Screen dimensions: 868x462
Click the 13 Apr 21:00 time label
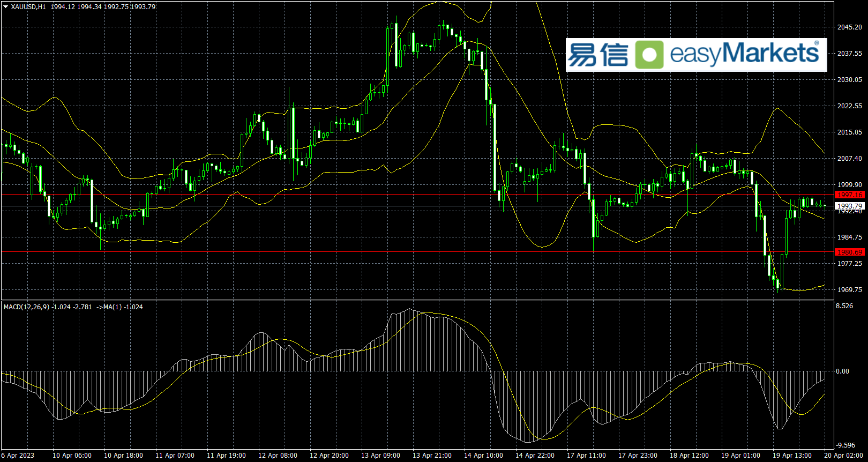click(432, 456)
